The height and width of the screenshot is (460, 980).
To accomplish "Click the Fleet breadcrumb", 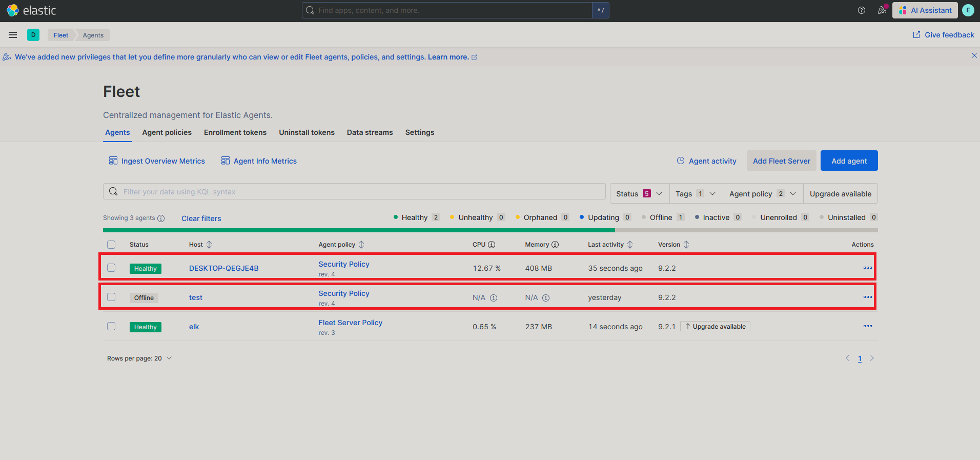I will (x=61, y=35).
